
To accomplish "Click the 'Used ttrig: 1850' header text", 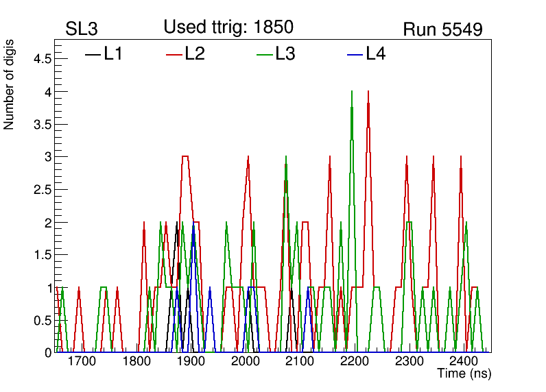I will pos(228,27).
